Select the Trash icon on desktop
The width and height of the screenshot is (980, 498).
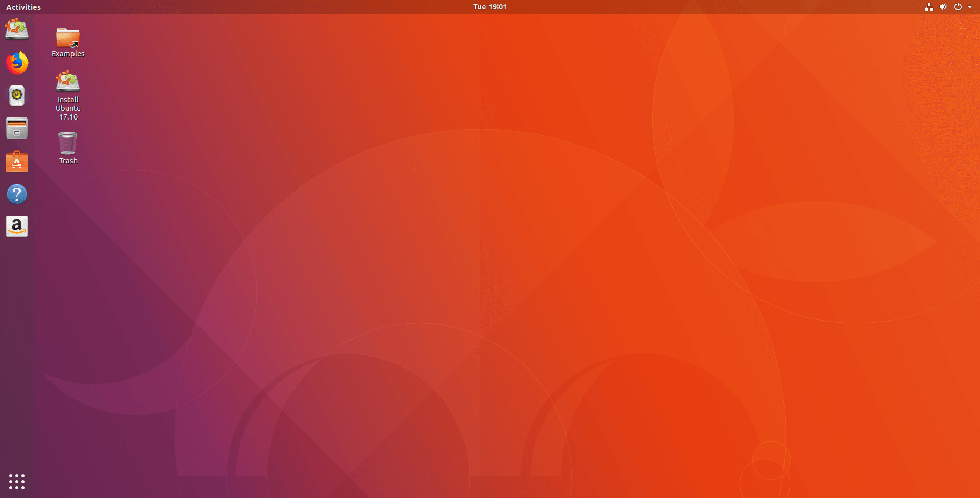click(68, 148)
